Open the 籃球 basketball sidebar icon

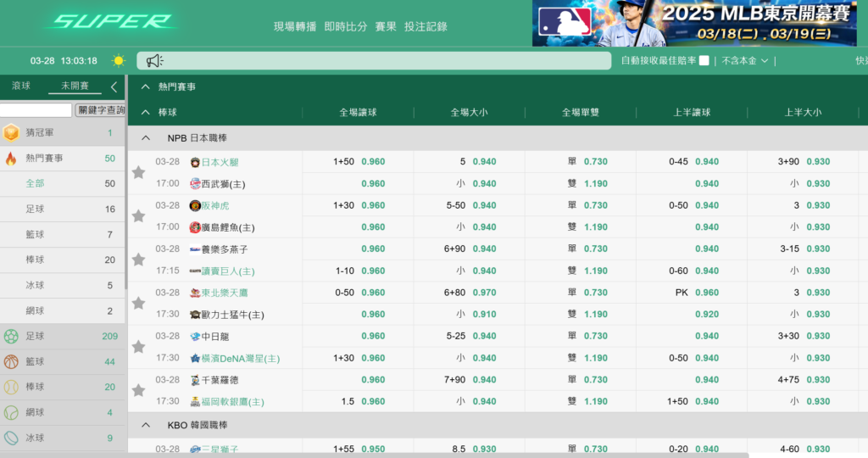click(x=11, y=362)
